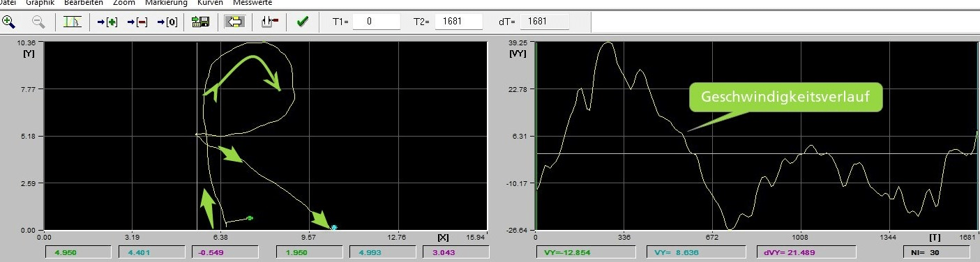Click the green Geschwindigkeitsverlauf callout label

click(785, 98)
